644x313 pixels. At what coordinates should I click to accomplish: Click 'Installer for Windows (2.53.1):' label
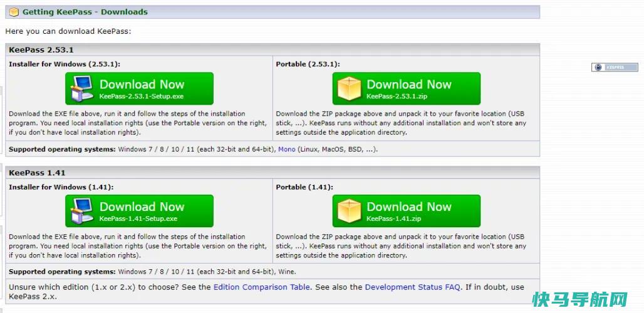click(65, 64)
